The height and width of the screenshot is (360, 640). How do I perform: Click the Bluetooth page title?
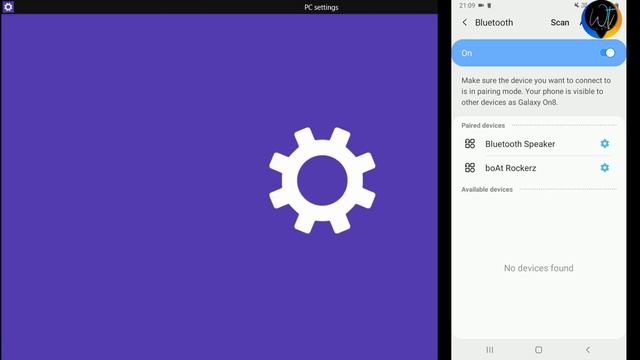tap(494, 22)
